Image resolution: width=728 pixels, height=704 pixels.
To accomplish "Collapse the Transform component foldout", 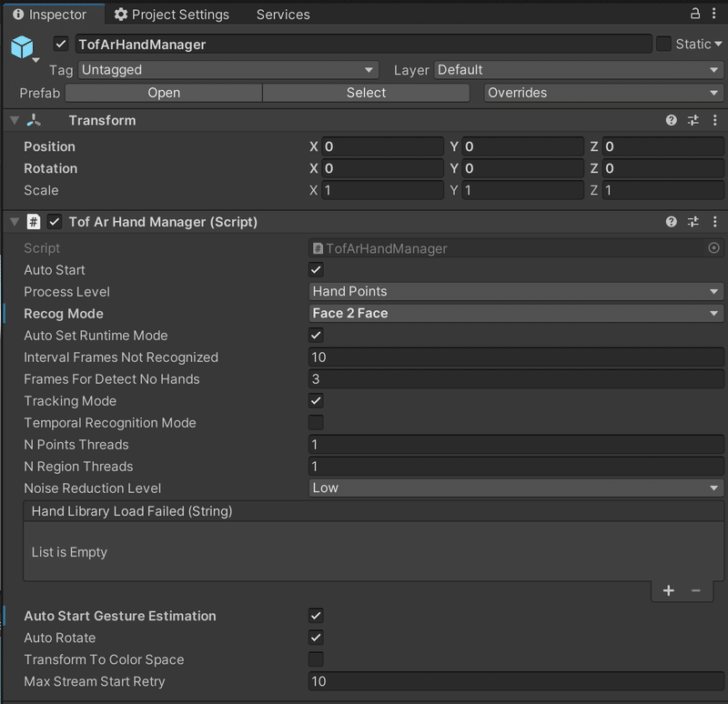I will 15,121.
